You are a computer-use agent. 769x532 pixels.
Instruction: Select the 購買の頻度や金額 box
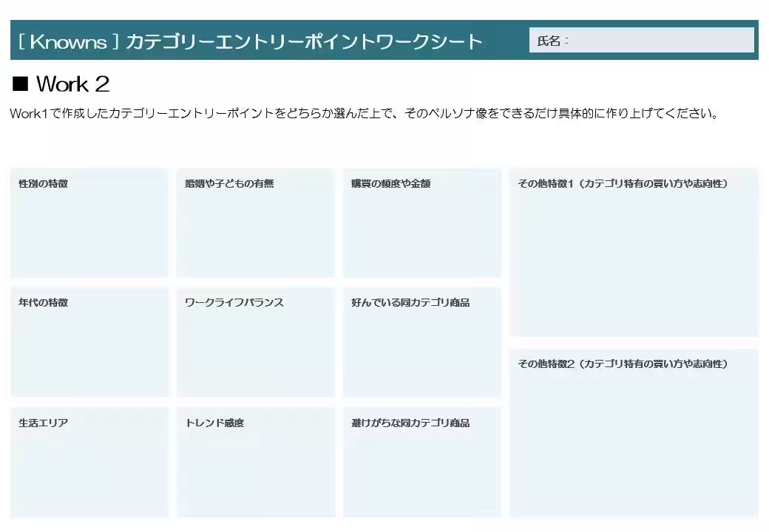point(421,223)
